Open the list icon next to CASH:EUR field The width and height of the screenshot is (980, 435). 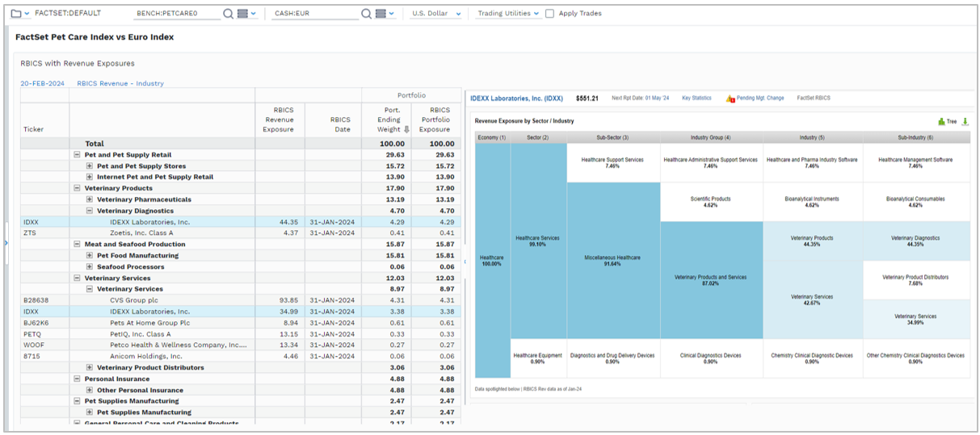[381, 14]
